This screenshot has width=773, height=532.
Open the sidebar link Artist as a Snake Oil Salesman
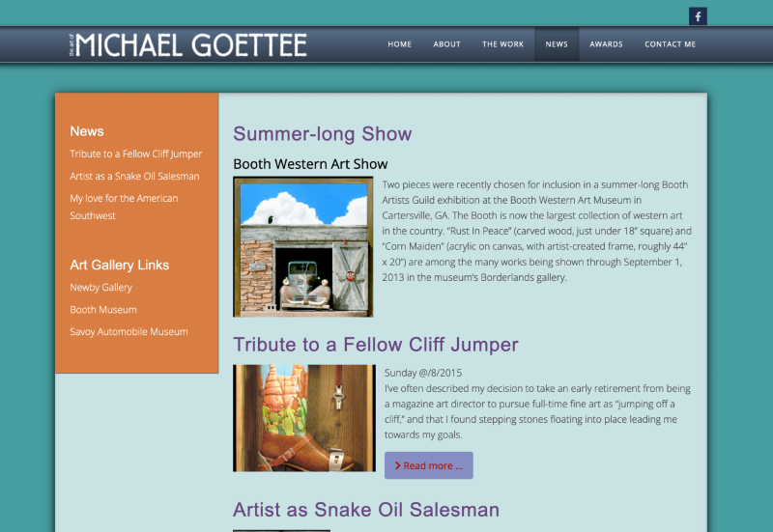point(134,177)
